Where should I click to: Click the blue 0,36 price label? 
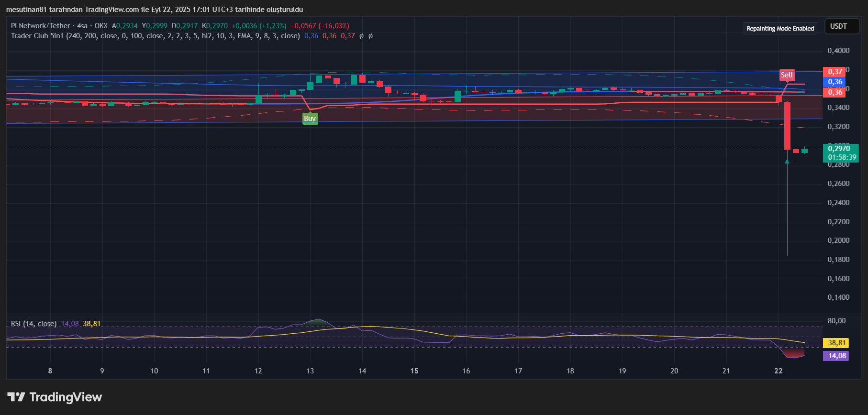[x=835, y=82]
